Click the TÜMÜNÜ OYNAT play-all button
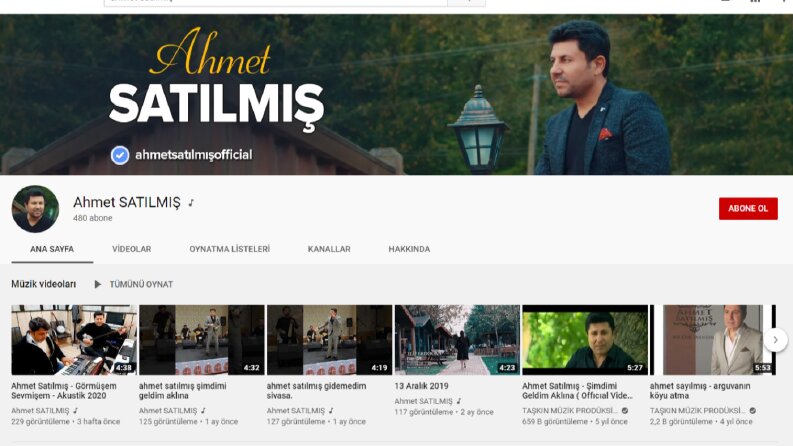 (134, 284)
